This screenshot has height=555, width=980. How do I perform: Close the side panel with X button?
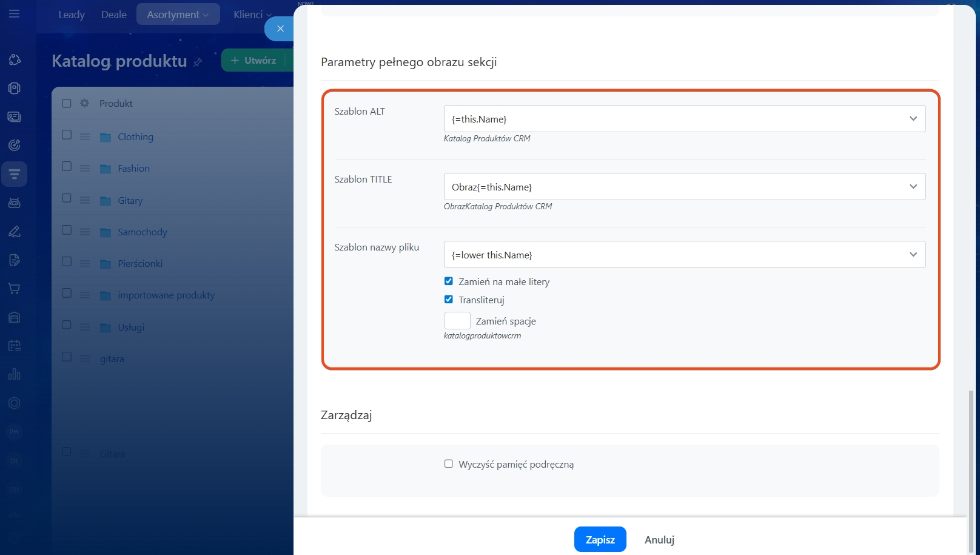[x=280, y=29]
